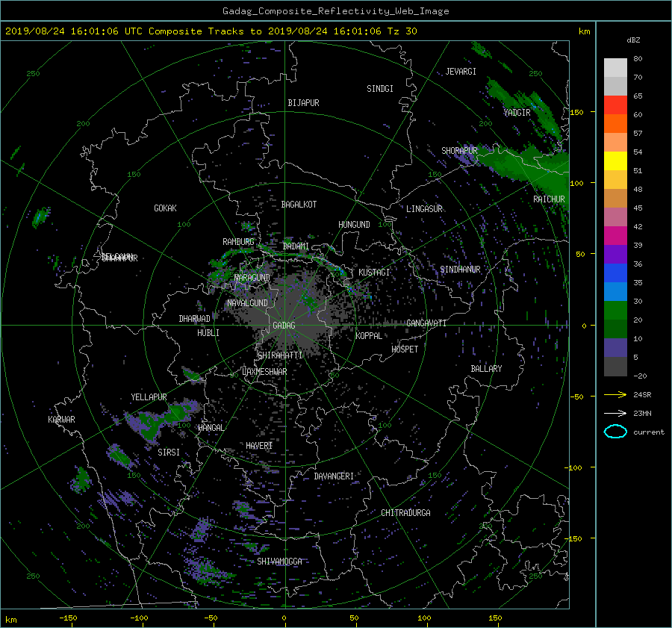Click the HOSPET city label

pos(405,349)
